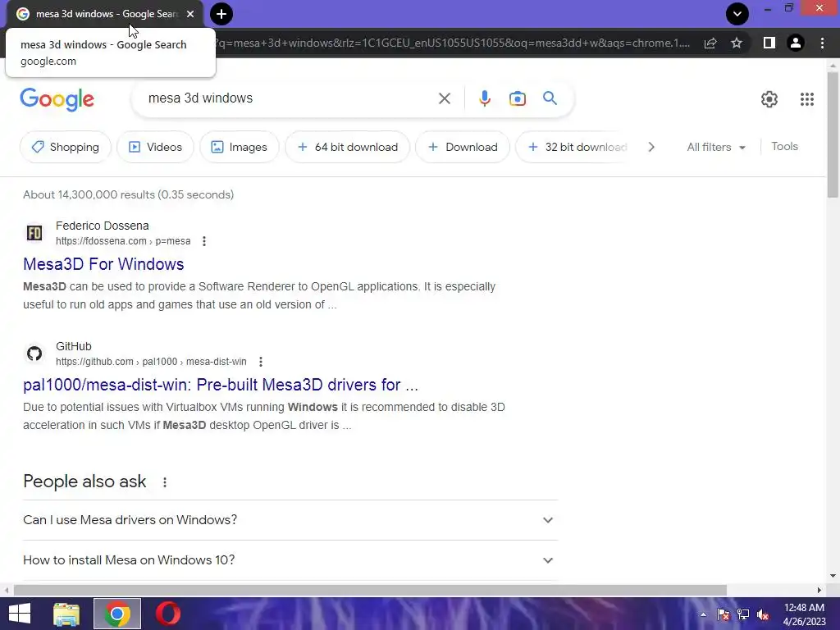
Task: Add the Download filter chip
Action: [x=463, y=147]
